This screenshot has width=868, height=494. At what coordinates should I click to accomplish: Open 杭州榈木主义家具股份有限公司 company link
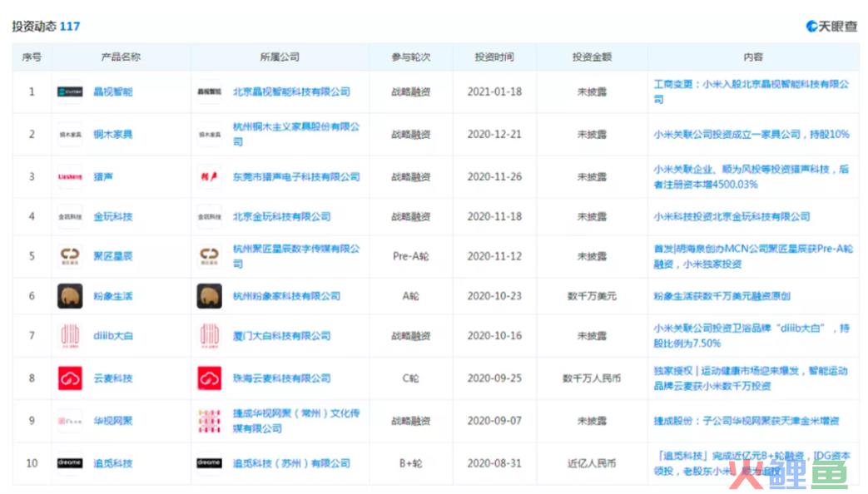point(296,135)
